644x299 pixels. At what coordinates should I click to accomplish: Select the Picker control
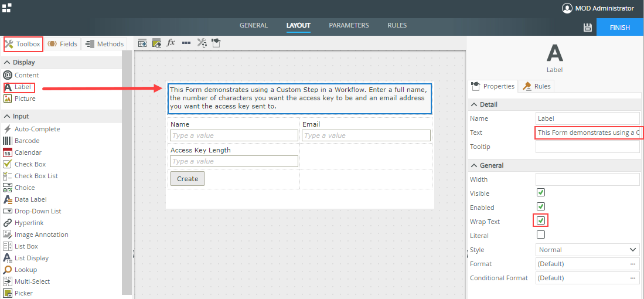click(x=18, y=293)
